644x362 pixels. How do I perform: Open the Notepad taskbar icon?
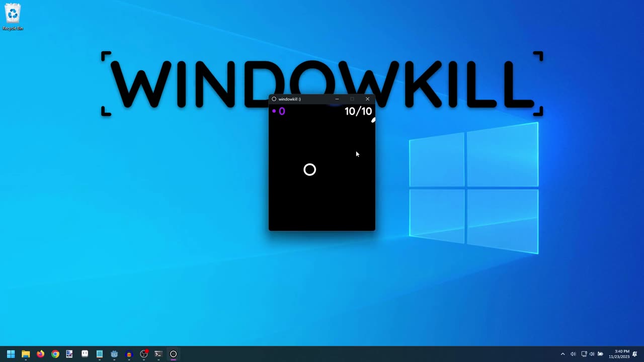100,354
